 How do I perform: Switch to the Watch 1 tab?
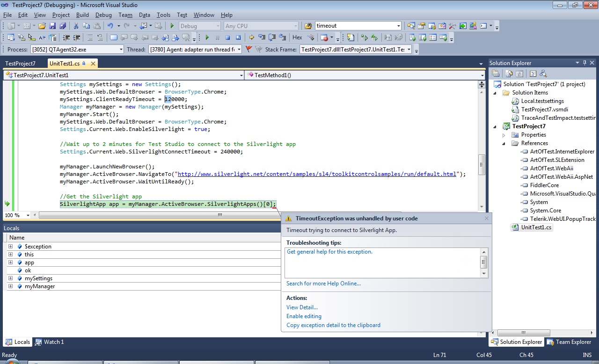pyautogui.click(x=49, y=342)
